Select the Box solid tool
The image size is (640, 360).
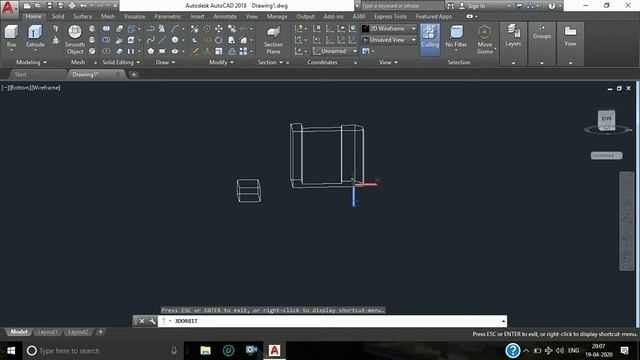pos(11,37)
